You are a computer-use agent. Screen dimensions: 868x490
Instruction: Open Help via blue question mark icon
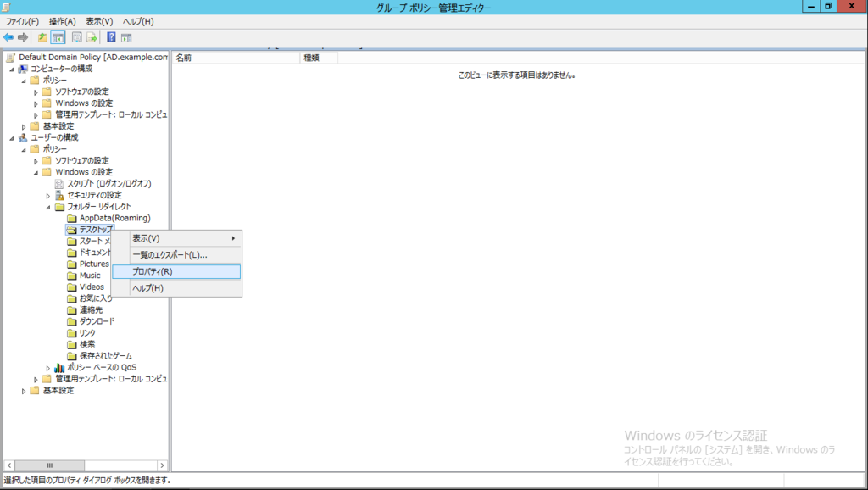click(111, 37)
